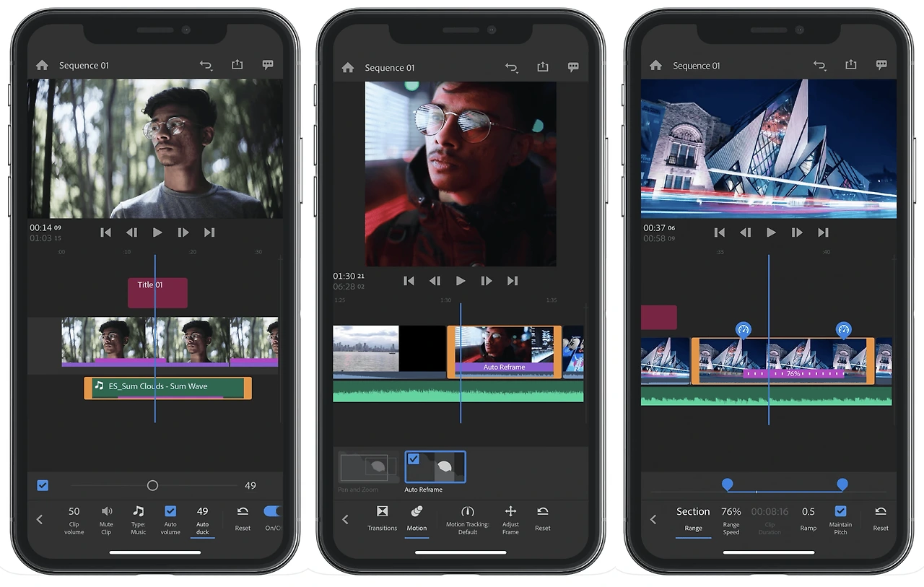Select the 76% speed segment on the clip

coord(793,374)
